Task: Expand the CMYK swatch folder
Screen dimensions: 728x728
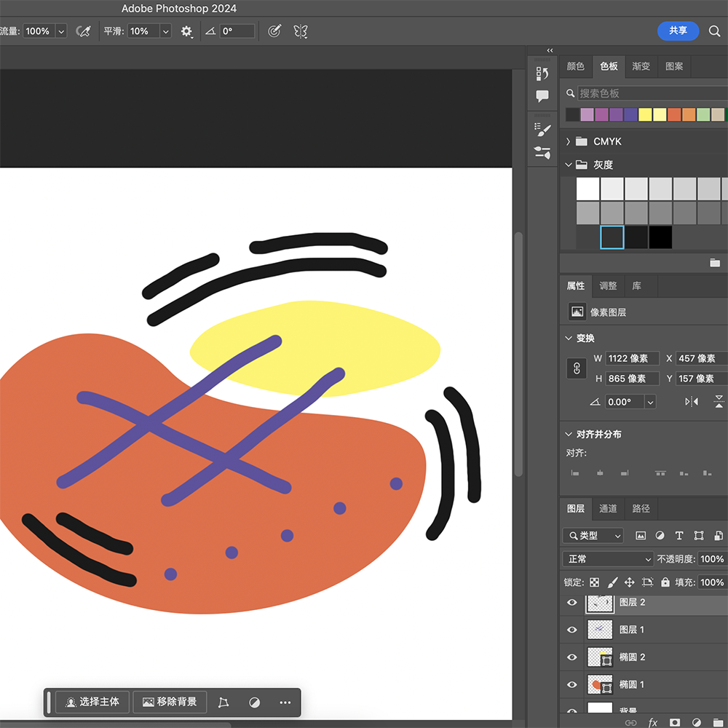Action: coord(568,141)
